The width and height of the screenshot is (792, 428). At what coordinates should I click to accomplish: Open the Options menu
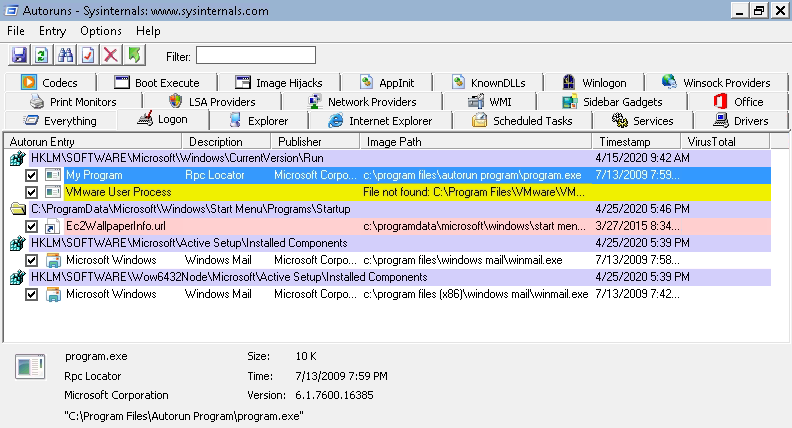100,31
